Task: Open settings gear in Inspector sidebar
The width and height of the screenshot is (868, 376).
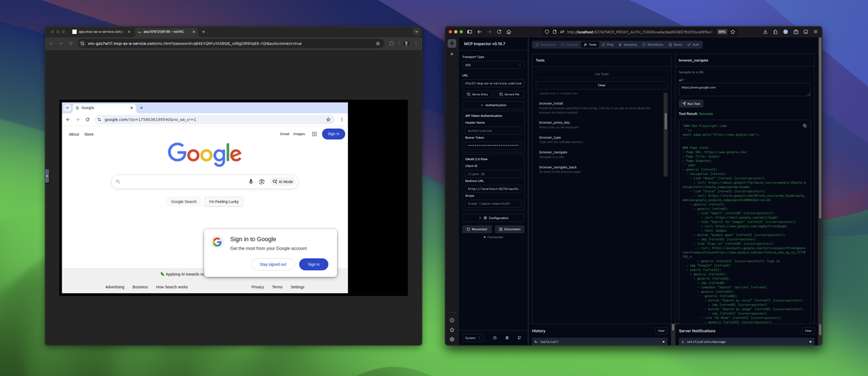Action: [452, 339]
